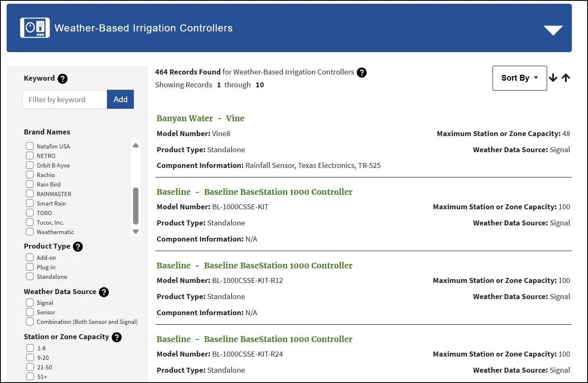588x383 pixels.
Task: Open the Sort By dropdown
Action: pyautogui.click(x=519, y=78)
